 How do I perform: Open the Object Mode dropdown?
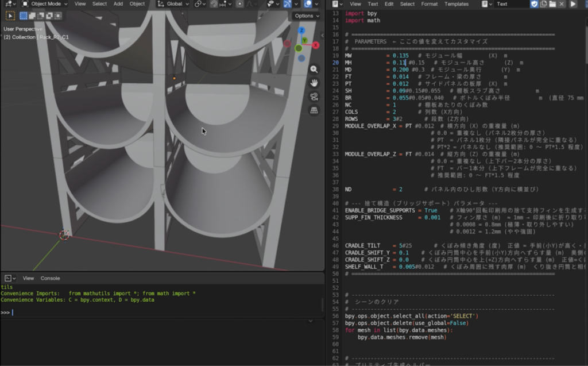(x=44, y=4)
